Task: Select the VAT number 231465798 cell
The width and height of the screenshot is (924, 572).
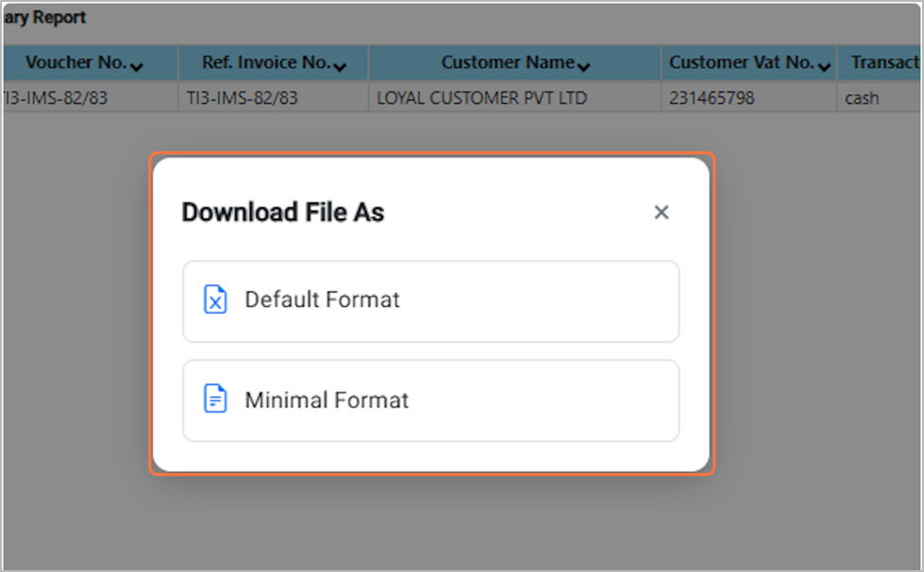Action: pyautogui.click(x=712, y=97)
